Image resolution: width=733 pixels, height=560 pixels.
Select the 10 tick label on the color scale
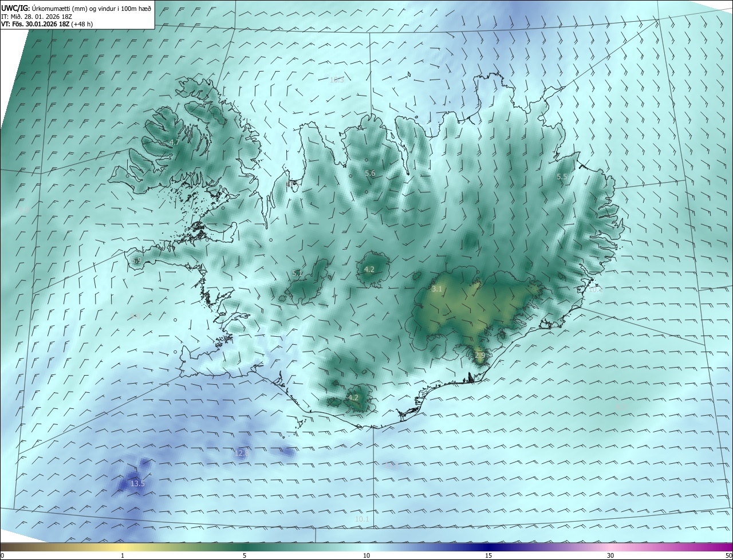(x=366, y=555)
